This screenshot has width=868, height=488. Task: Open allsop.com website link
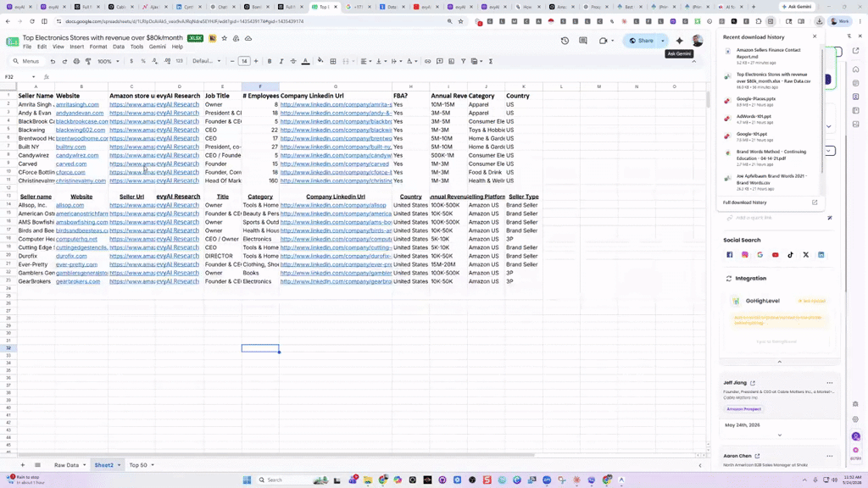(70, 205)
